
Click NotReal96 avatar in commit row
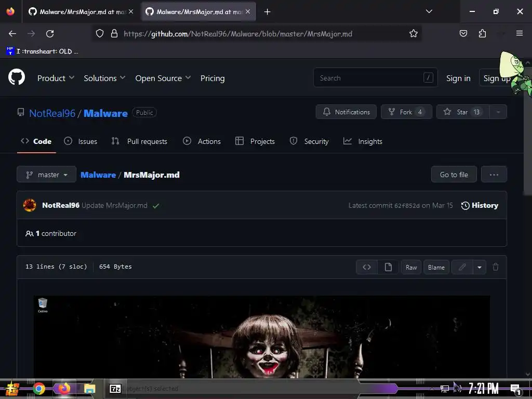coord(30,205)
